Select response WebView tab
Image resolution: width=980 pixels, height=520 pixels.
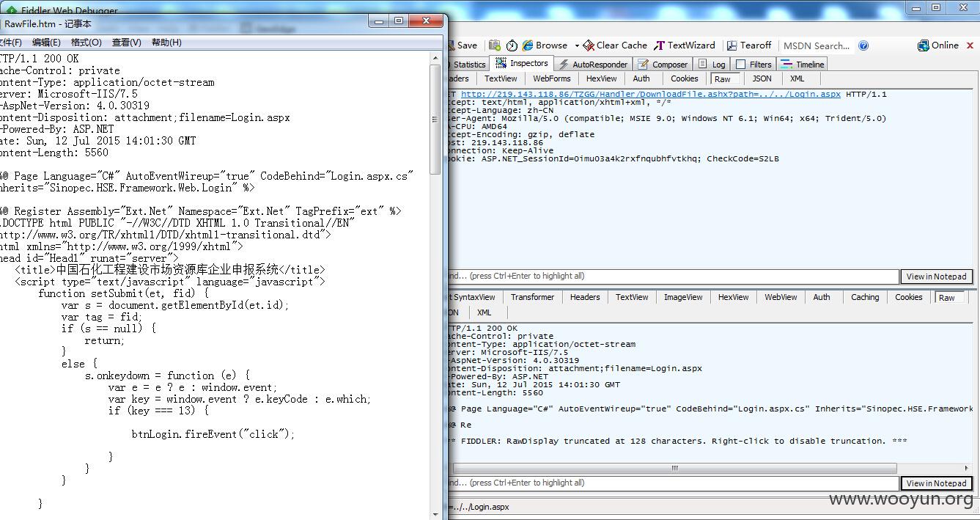click(781, 297)
